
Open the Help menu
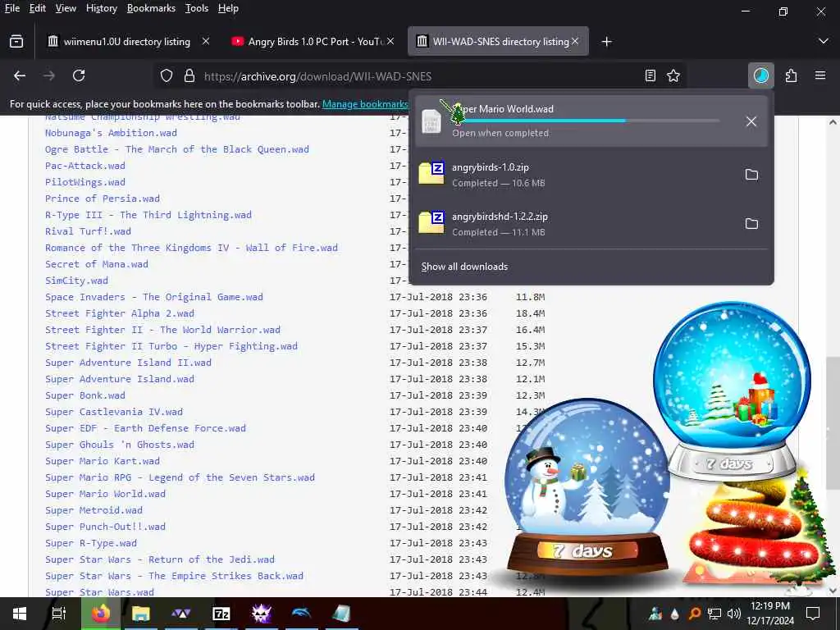tap(228, 8)
